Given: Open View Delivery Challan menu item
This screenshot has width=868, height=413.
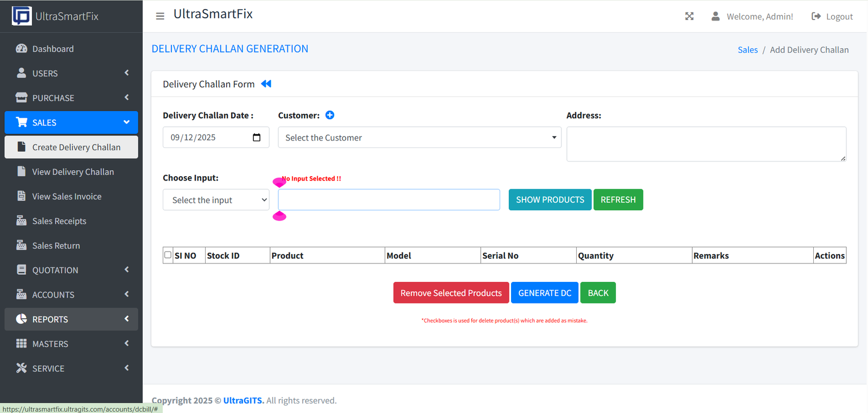Looking at the screenshot, I should [71, 172].
